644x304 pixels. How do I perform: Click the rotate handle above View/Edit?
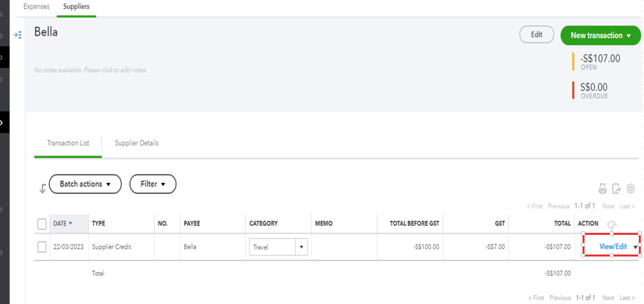click(x=611, y=225)
